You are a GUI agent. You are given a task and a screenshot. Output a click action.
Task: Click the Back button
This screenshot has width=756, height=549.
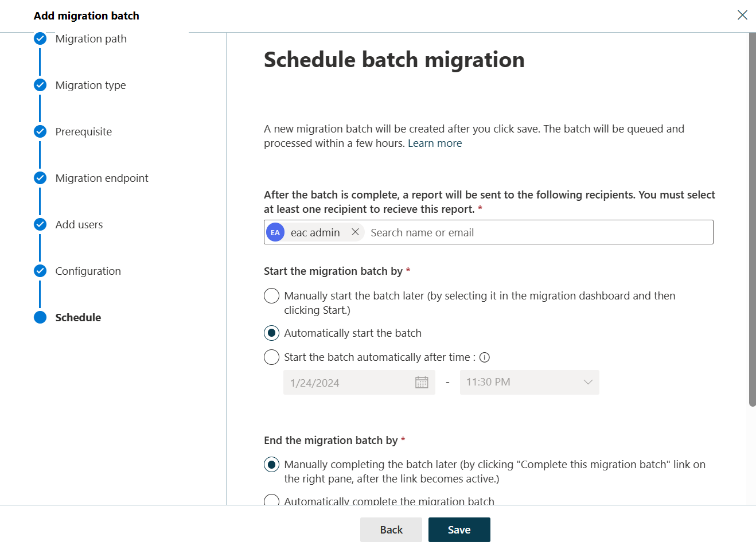[391, 529]
